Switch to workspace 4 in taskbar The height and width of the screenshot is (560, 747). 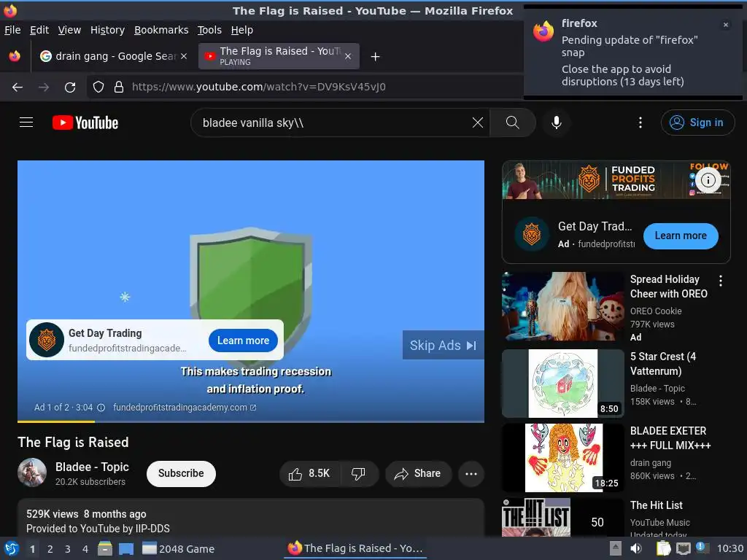[85, 549]
